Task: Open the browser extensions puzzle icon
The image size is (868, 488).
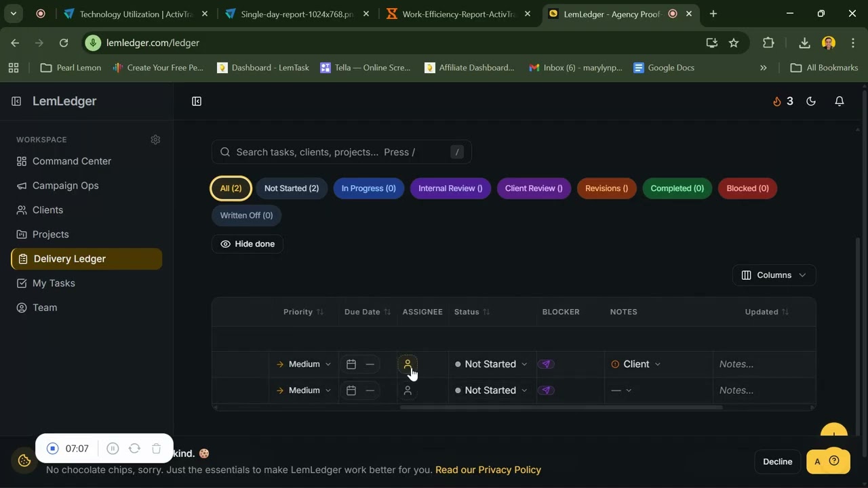Action: click(768, 43)
